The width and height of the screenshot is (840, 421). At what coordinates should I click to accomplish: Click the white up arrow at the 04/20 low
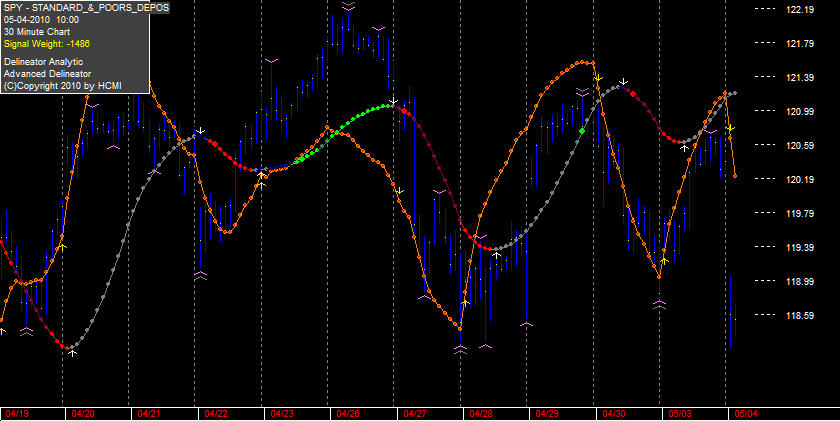72,353
